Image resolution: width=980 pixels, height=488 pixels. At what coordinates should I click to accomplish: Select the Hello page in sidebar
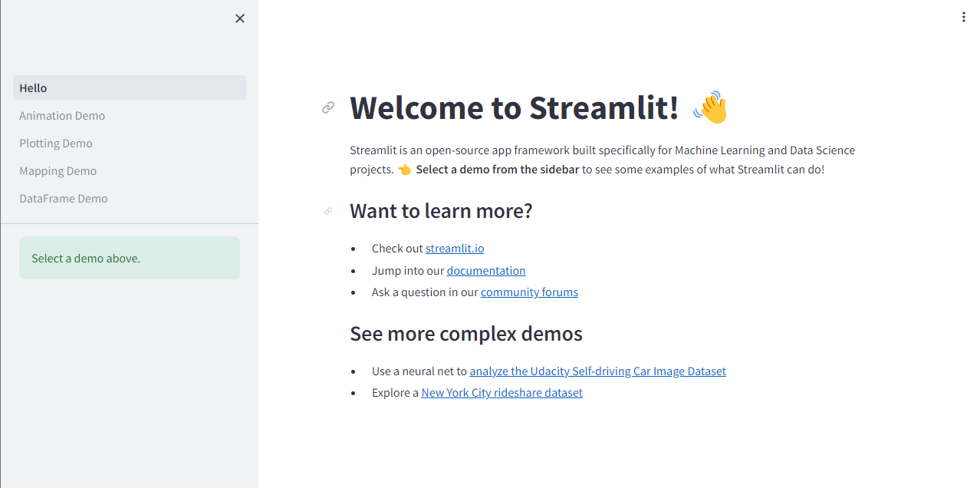point(130,87)
